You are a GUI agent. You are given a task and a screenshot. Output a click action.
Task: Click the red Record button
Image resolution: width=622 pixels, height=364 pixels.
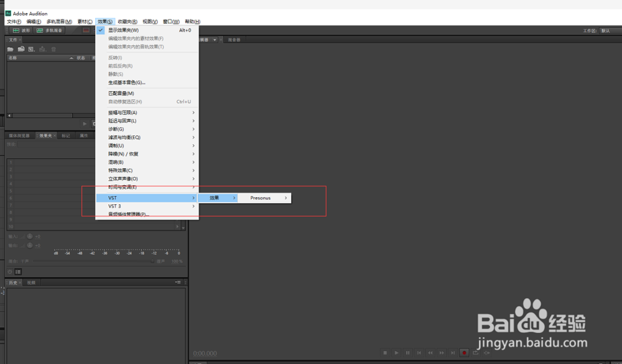tap(464, 353)
